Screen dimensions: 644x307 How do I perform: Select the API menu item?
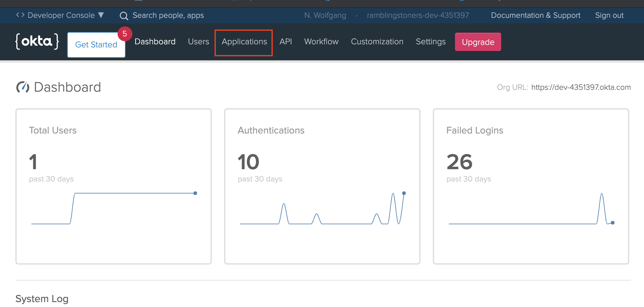click(285, 42)
